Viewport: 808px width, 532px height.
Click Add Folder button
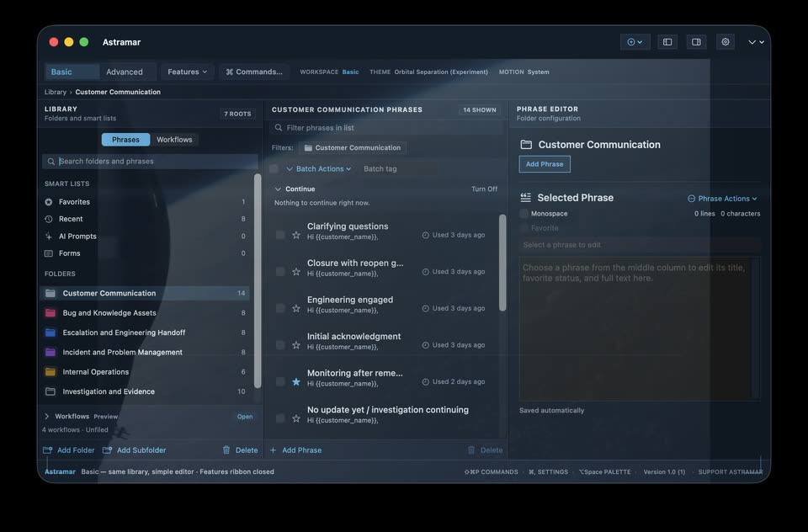click(x=69, y=450)
